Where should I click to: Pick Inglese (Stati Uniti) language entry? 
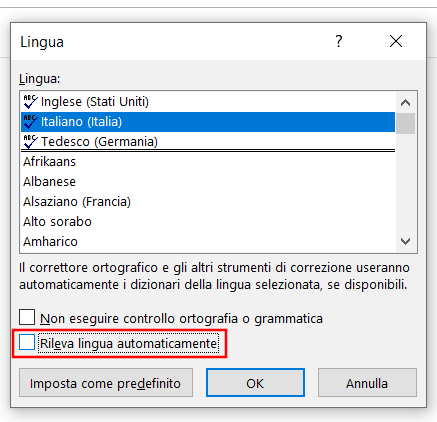point(208,102)
